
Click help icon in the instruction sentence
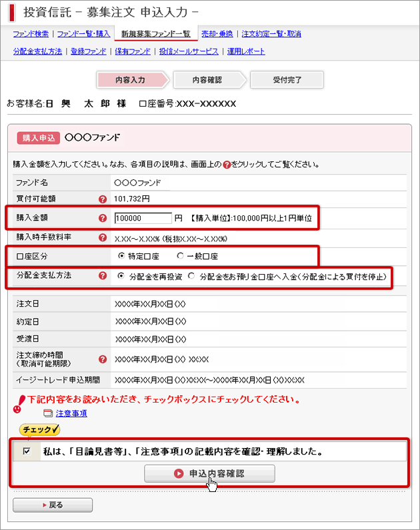227,164
